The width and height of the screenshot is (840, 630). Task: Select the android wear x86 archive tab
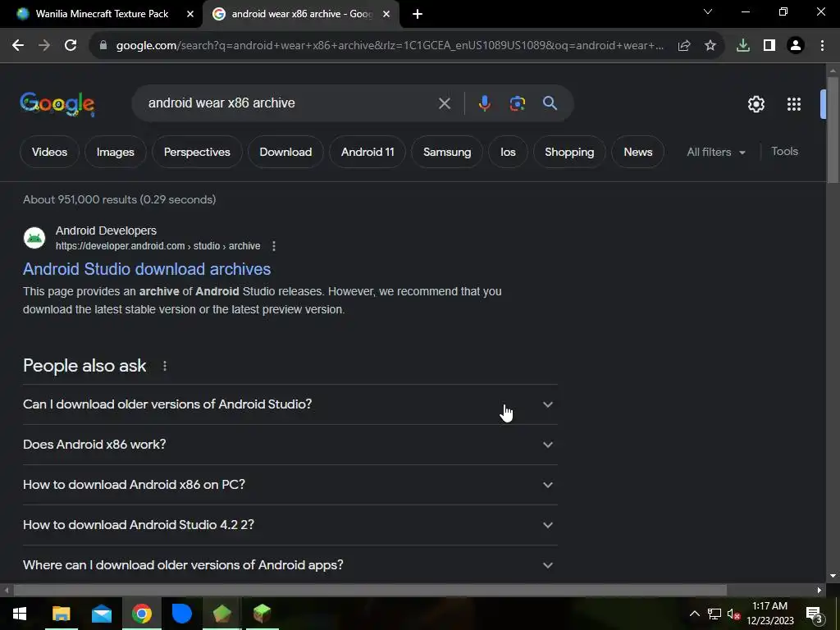point(301,14)
